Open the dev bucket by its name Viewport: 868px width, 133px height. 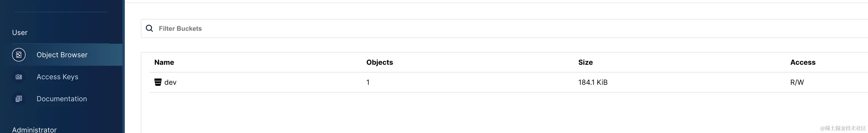click(x=170, y=83)
